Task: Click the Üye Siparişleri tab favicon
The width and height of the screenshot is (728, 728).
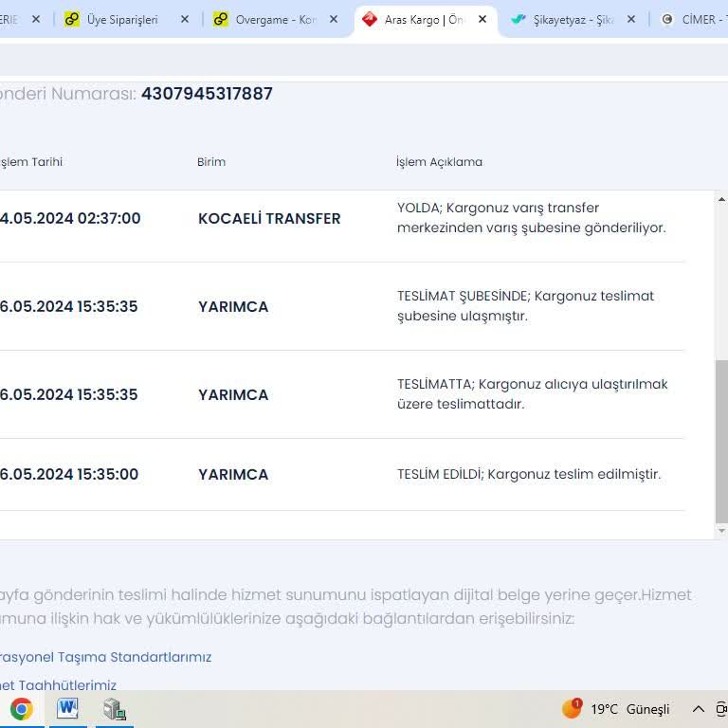Action: coord(72,20)
